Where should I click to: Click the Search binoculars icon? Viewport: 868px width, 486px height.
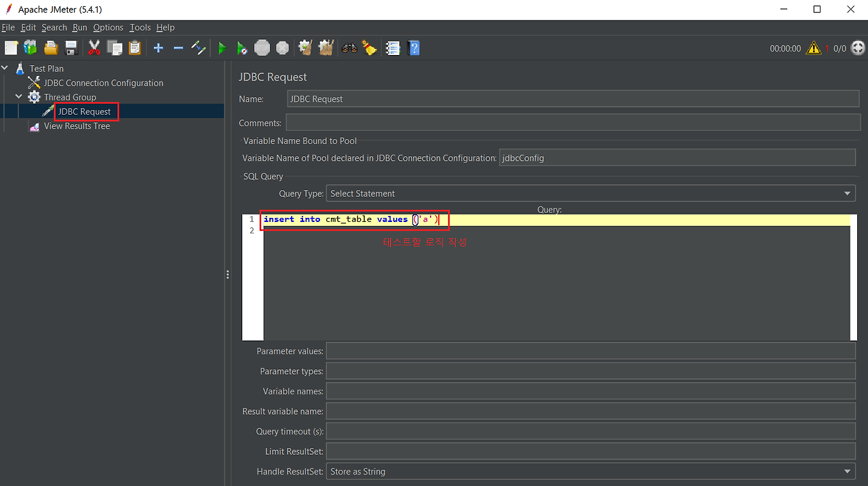click(349, 48)
